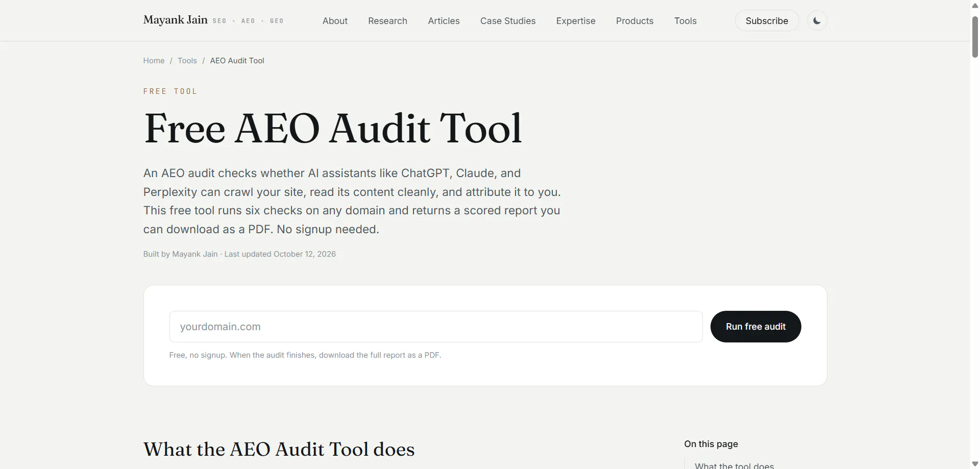Go to the Articles page
The width and height of the screenshot is (980, 469).
(444, 21)
